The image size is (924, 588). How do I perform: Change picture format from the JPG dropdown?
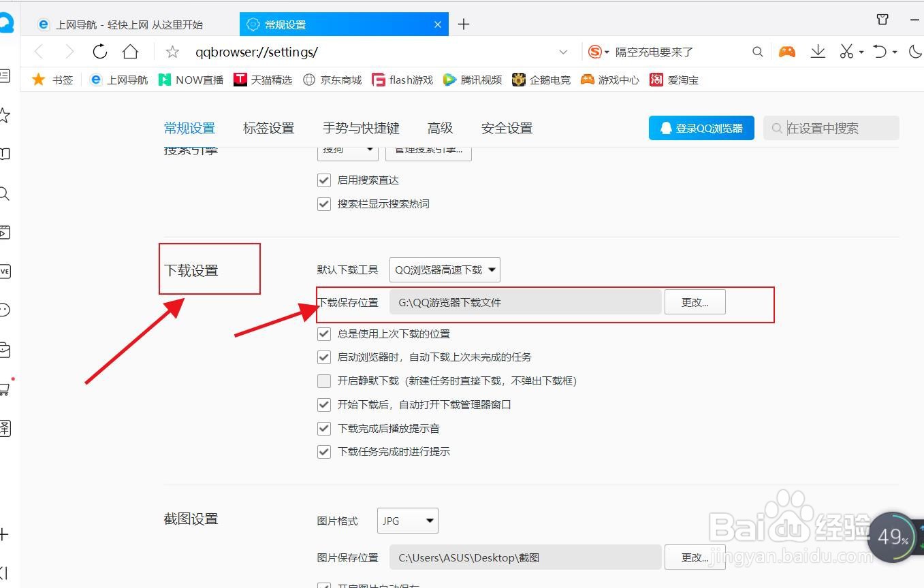pos(407,520)
